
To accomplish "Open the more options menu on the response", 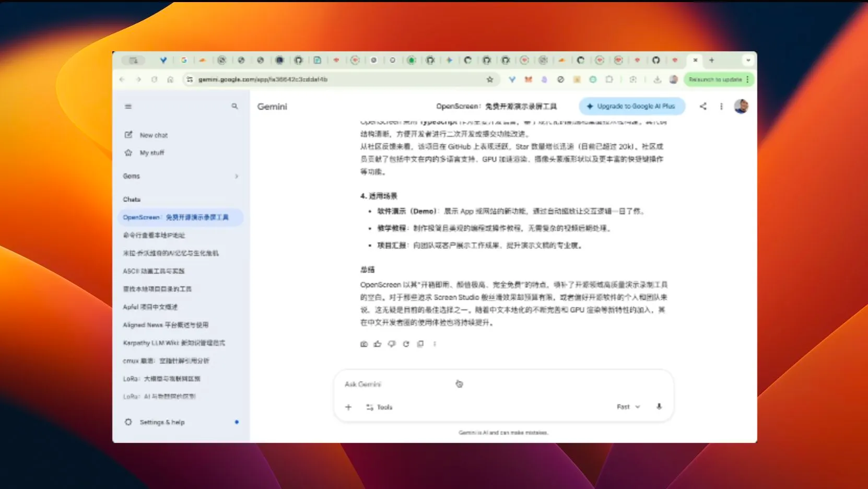I will pyautogui.click(x=435, y=344).
